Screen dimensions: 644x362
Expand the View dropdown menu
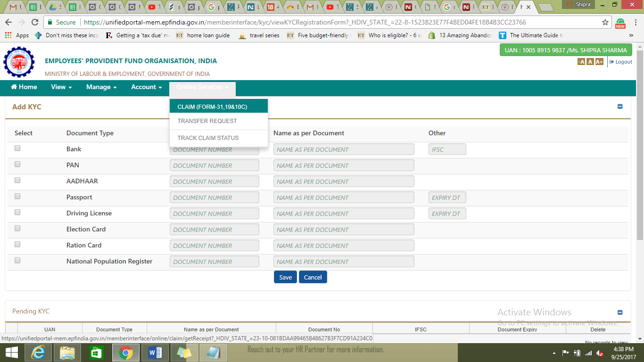[x=61, y=87]
